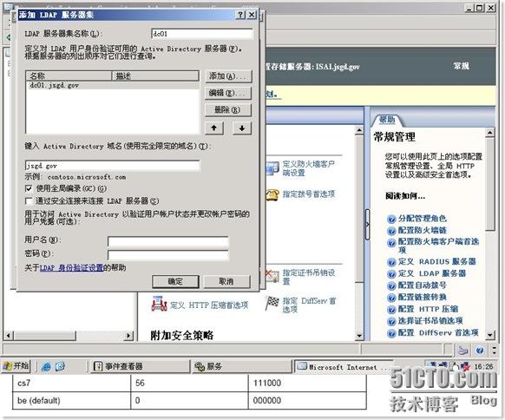Open 指定 DiffServ 首选项 link
The width and height of the screenshot is (505, 420).
309,305
